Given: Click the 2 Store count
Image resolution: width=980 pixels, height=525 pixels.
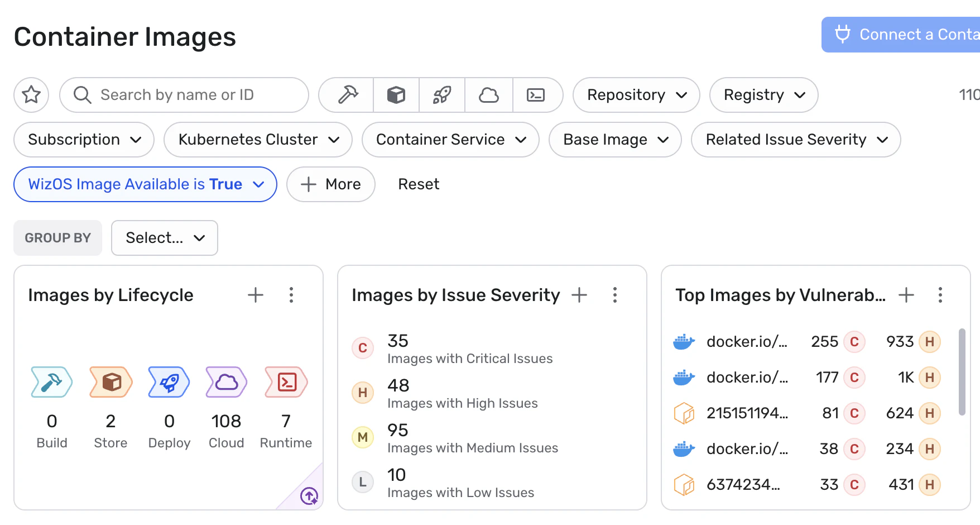Looking at the screenshot, I should tap(111, 421).
